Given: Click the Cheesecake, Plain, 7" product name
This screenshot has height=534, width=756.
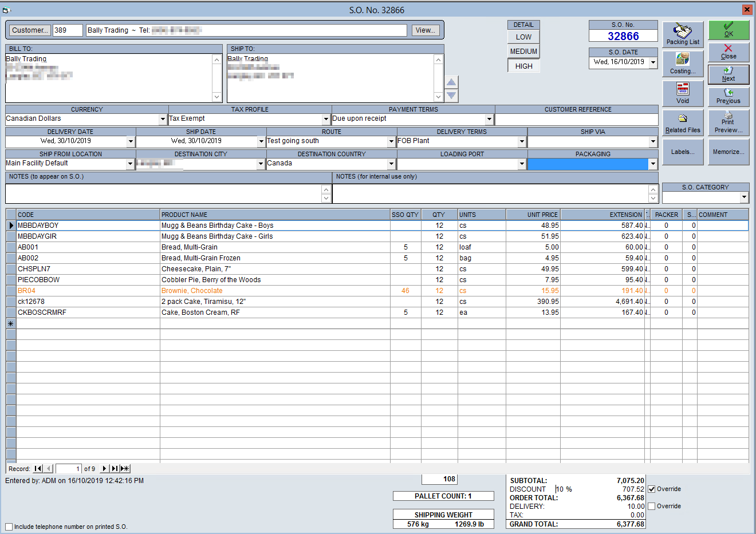Looking at the screenshot, I should 196,269.
